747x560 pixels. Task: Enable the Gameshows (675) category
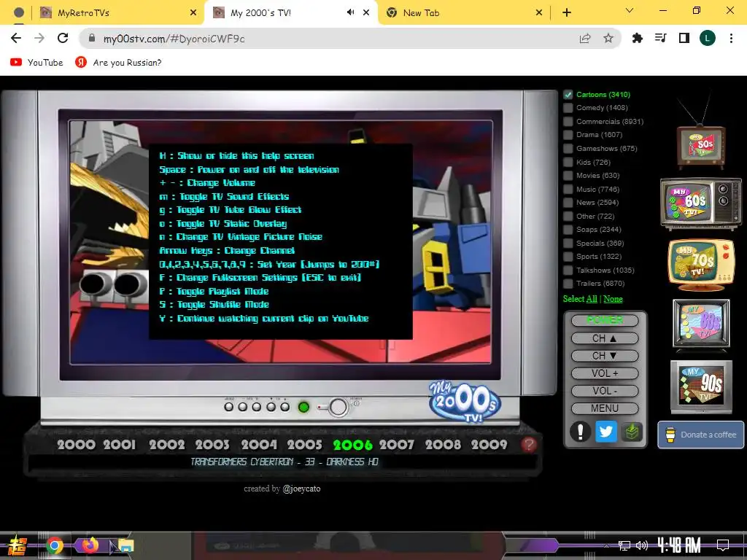pos(568,149)
